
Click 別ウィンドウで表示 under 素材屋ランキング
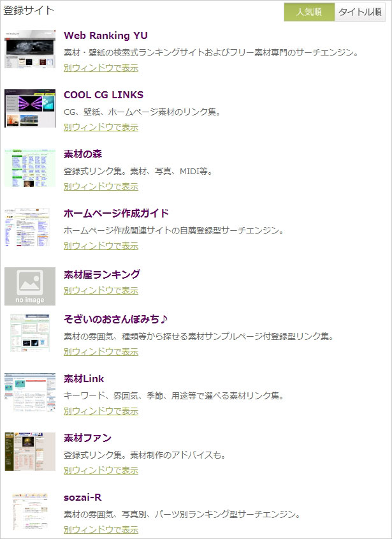point(101,290)
